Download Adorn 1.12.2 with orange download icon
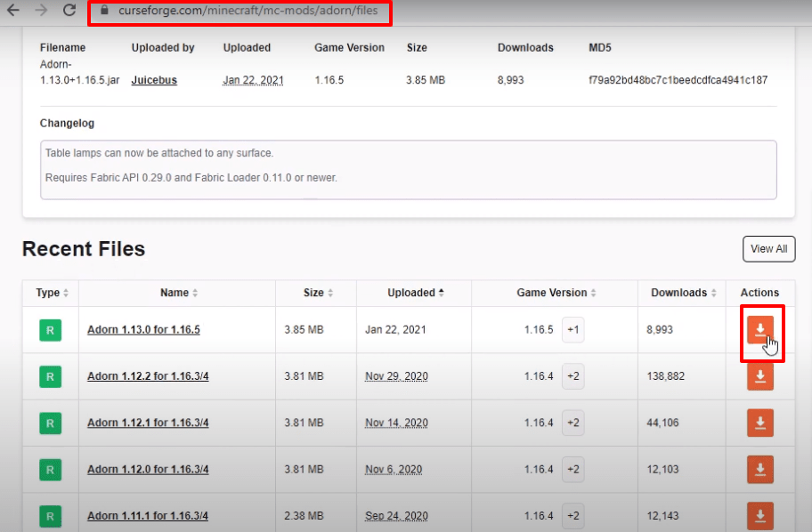Viewport: 812px width, 532px height. coord(759,376)
